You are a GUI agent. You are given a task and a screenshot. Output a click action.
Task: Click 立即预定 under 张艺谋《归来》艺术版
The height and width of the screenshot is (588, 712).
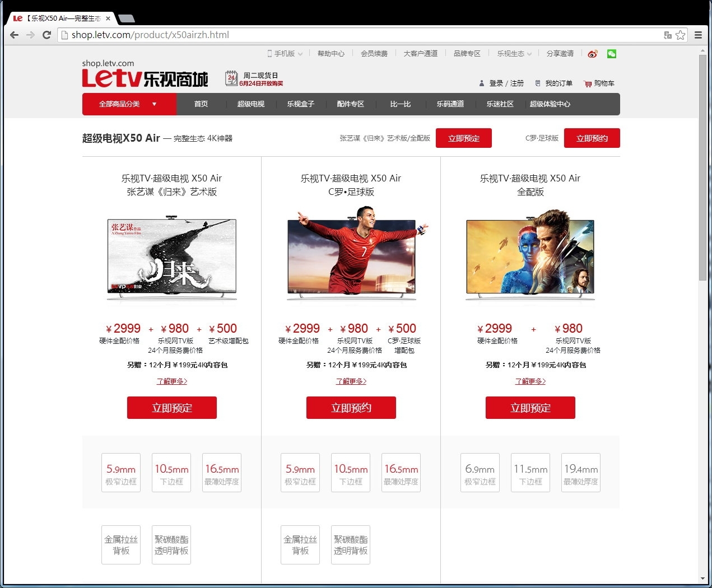click(172, 408)
